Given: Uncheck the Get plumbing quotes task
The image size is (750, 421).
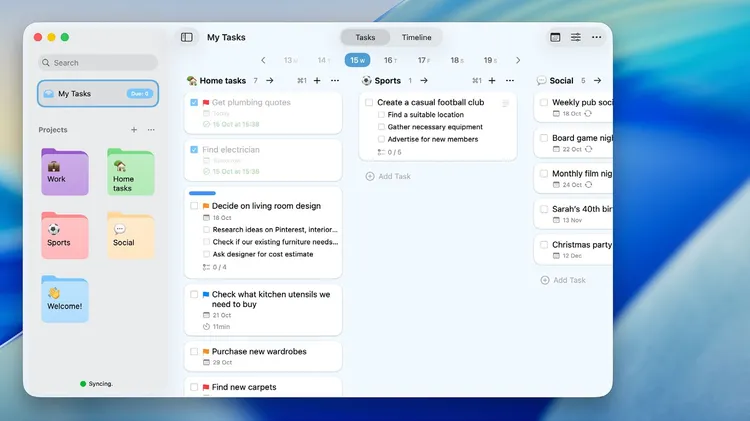Looking at the screenshot, I should point(194,102).
